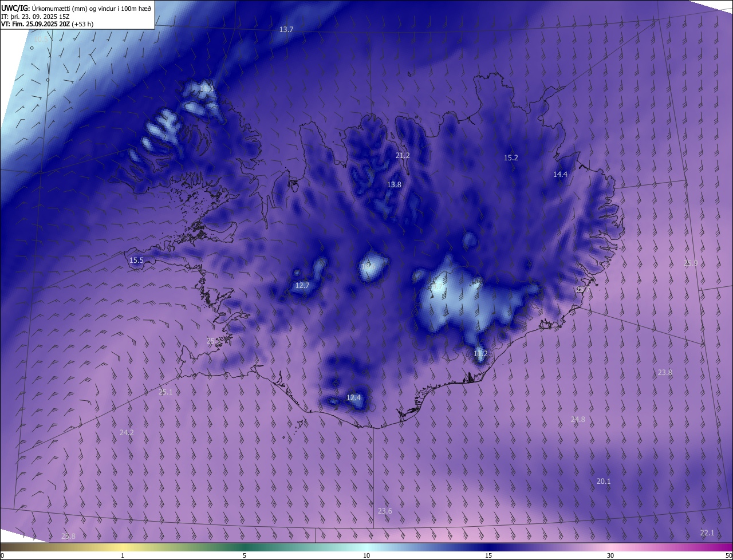Select the 15.2 value label
Image resolution: width=733 pixels, height=560 pixels.
[x=511, y=157]
